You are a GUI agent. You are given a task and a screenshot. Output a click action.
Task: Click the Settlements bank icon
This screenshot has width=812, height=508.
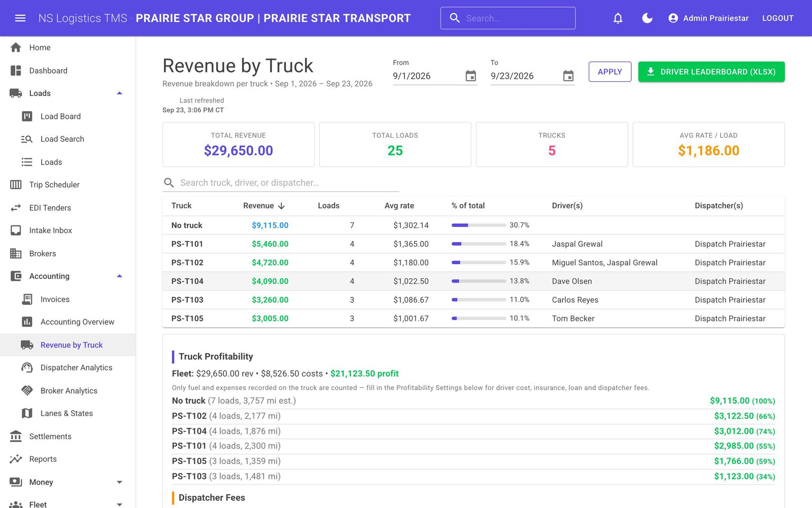[16, 436]
